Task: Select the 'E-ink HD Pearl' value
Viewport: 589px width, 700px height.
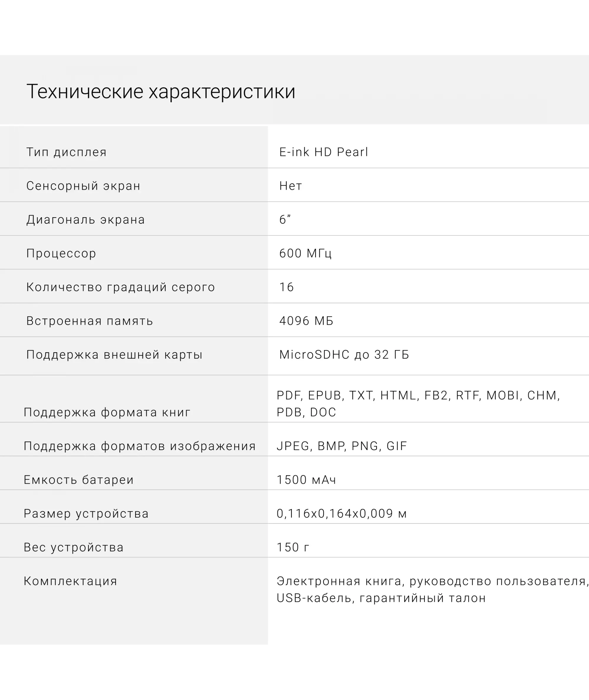Action: [x=324, y=152]
